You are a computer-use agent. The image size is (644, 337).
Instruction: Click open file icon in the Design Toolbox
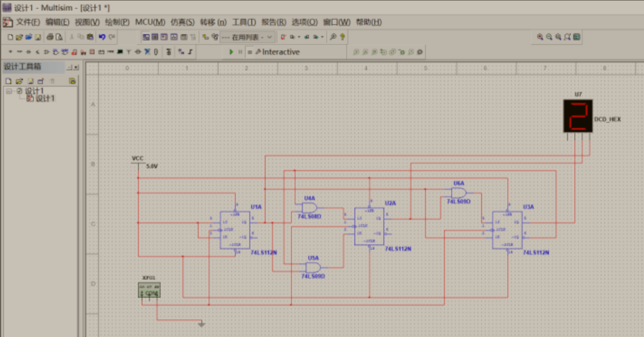click(x=19, y=81)
